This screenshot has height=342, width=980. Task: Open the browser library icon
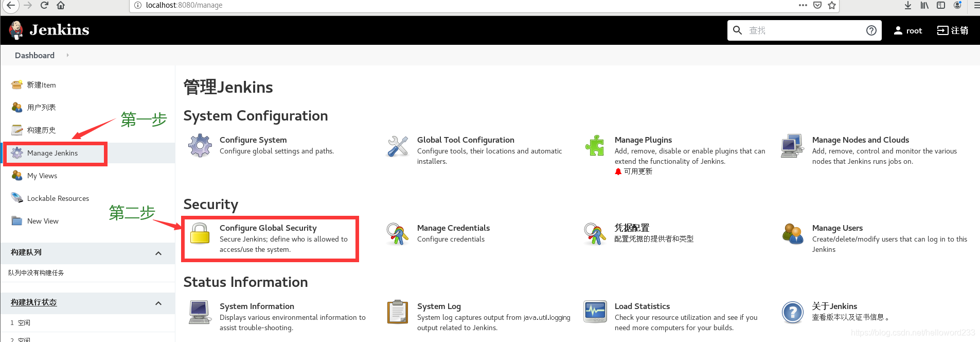pos(924,5)
